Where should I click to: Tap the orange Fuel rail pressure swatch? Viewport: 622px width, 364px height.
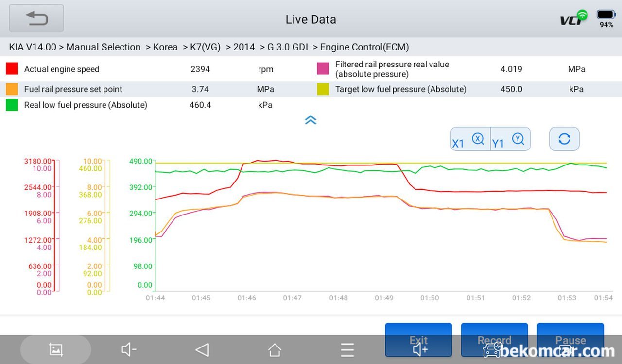pyautogui.click(x=12, y=89)
